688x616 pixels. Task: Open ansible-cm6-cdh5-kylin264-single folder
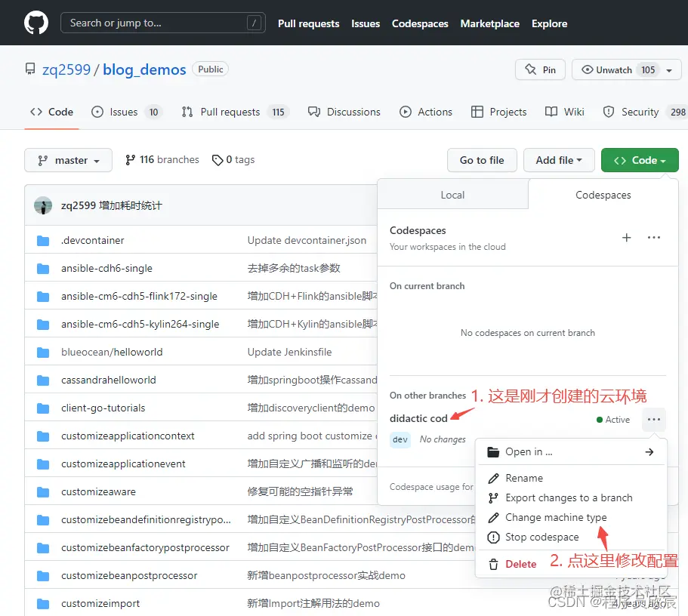pyautogui.click(x=140, y=325)
